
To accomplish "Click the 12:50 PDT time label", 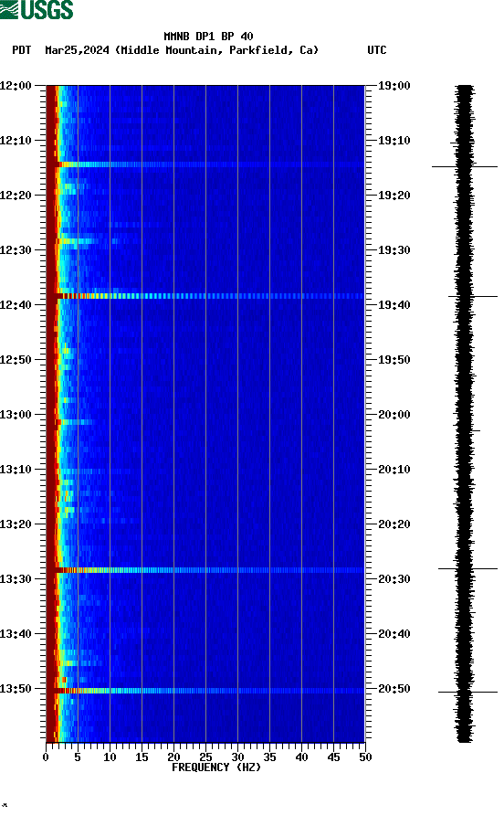I will (x=16, y=360).
